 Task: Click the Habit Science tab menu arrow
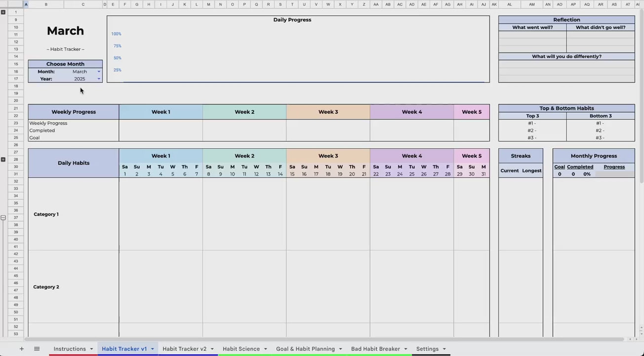(x=265, y=349)
